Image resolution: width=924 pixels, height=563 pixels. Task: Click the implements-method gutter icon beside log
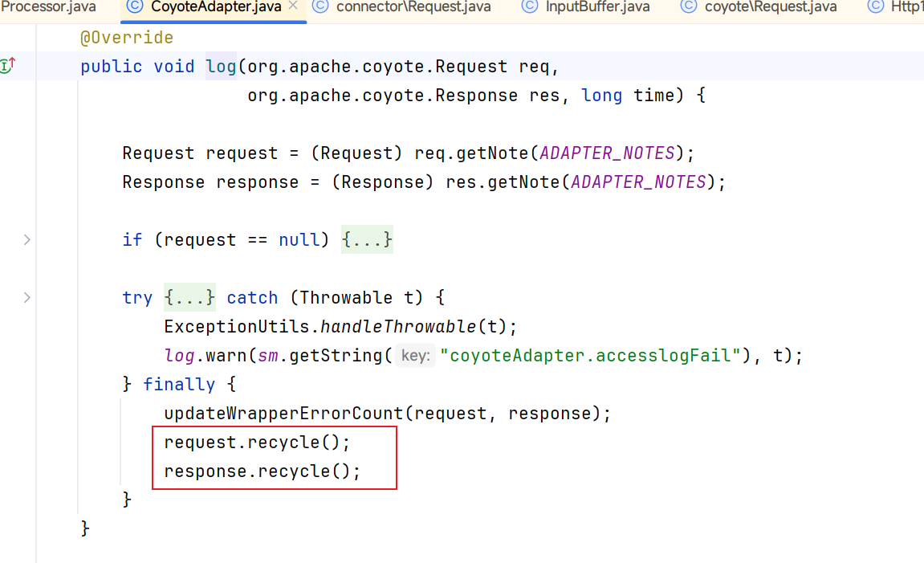8,67
